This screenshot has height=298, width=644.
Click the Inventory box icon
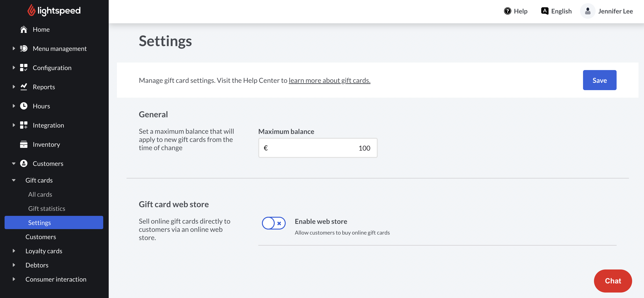[x=24, y=144]
